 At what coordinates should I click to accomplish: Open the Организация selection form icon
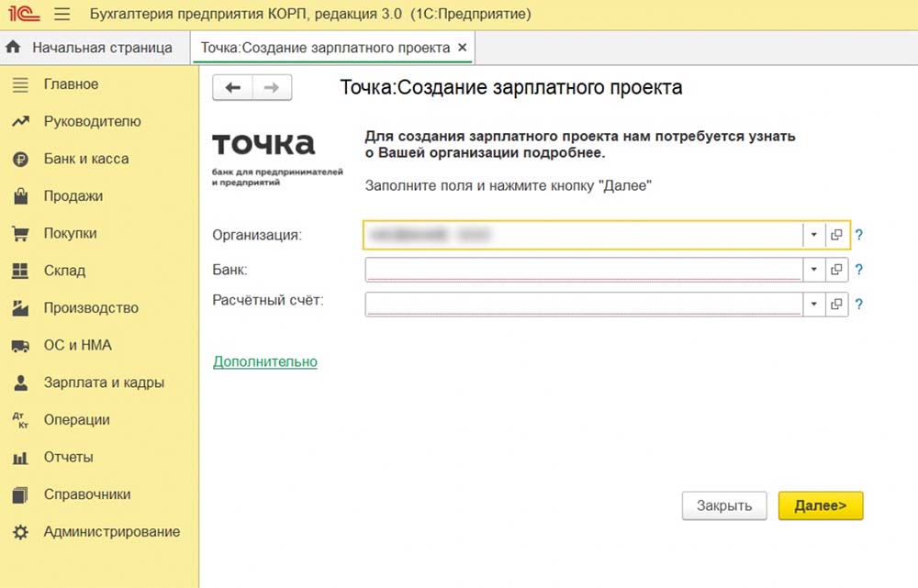point(836,235)
